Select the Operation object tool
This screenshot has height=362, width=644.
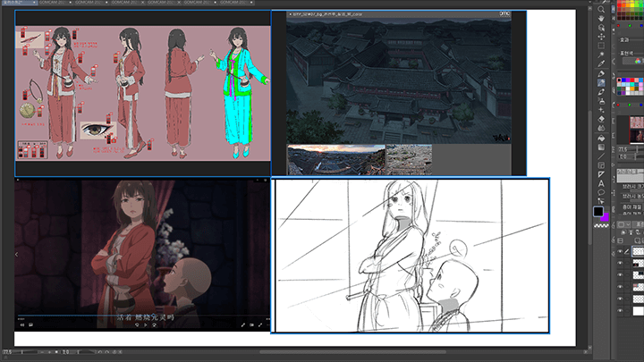[x=601, y=28]
